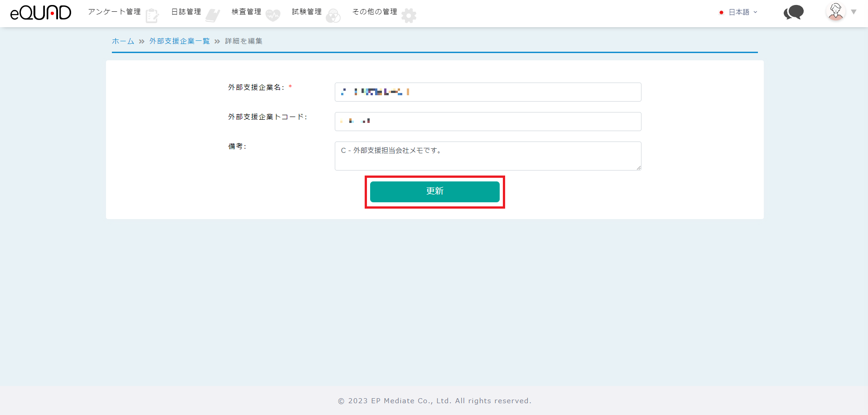This screenshot has width=868, height=415.
Task: Click the icon beside 試験管理
Action: (x=333, y=16)
